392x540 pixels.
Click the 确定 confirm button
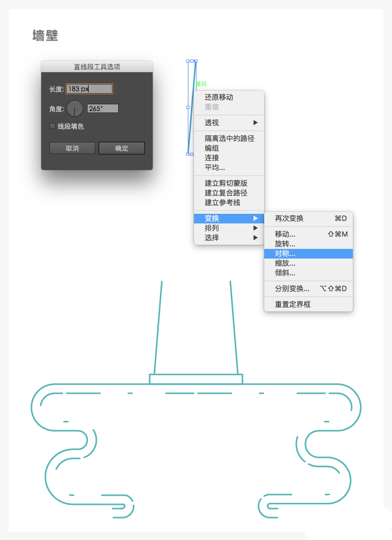click(x=122, y=148)
